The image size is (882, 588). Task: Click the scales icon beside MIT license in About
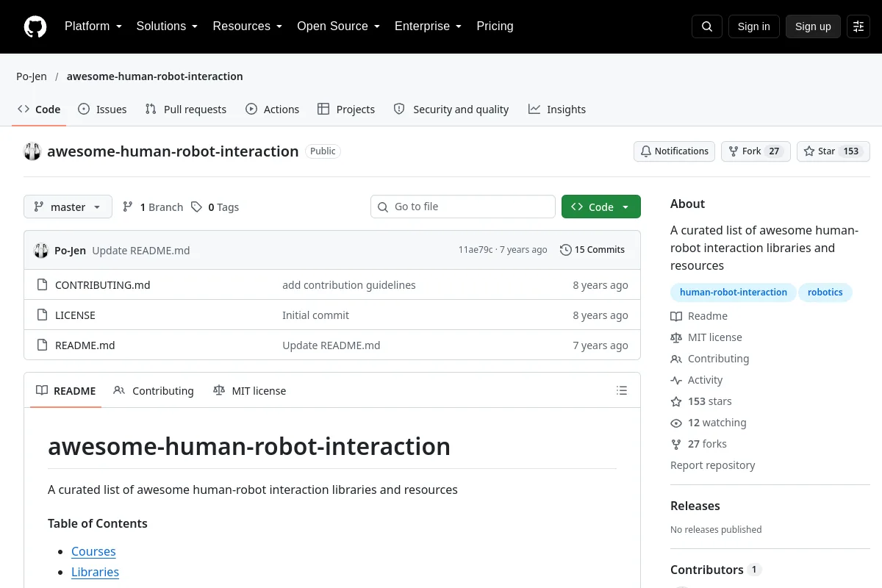click(x=676, y=337)
